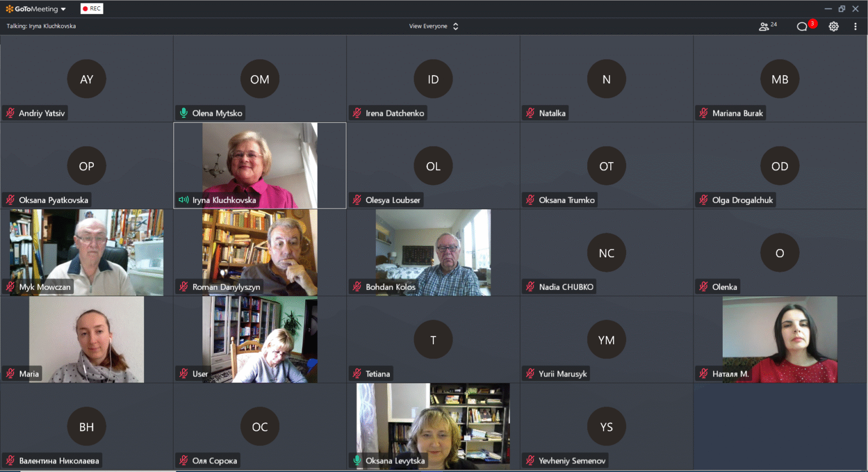Toggle Yevheniy Semenov's muted microphone
The width and height of the screenshot is (868, 472).
click(530, 461)
